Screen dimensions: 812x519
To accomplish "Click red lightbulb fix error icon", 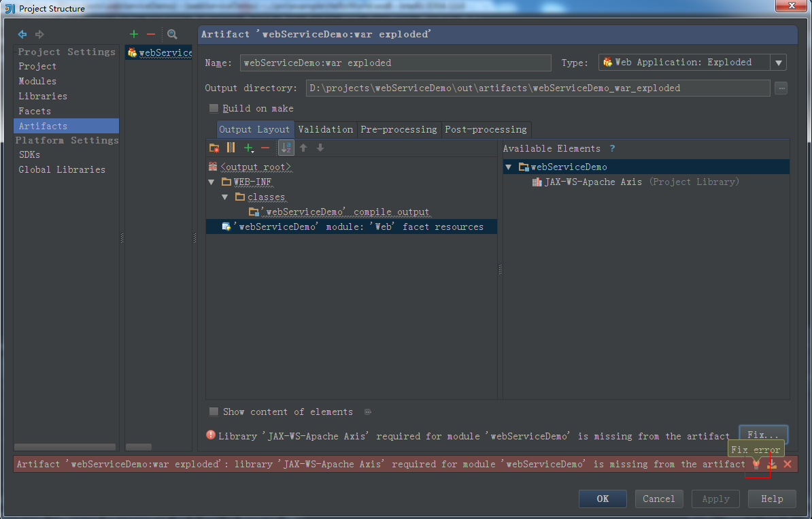I will click(756, 464).
